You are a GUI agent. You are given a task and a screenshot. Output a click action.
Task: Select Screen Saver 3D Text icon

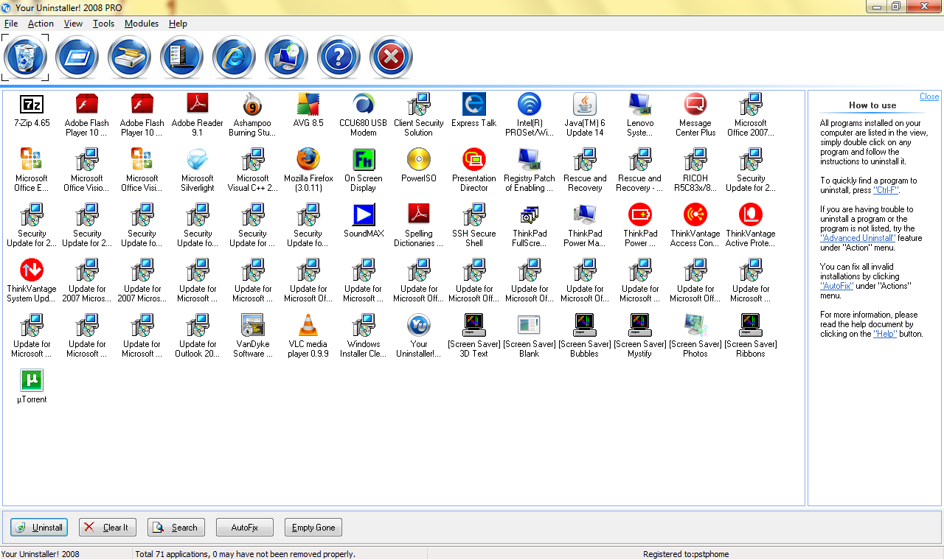[474, 325]
